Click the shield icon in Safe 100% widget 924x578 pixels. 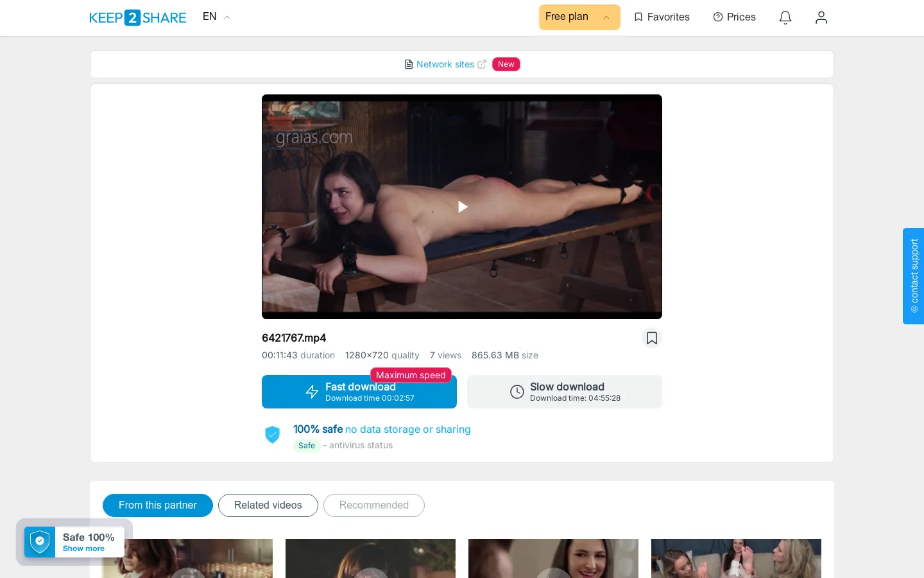click(x=40, y=542)
